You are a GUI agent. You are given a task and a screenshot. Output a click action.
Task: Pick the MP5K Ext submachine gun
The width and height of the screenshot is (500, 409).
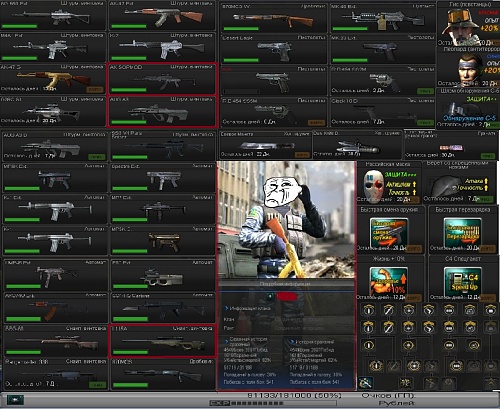click(x=55, y=178)
